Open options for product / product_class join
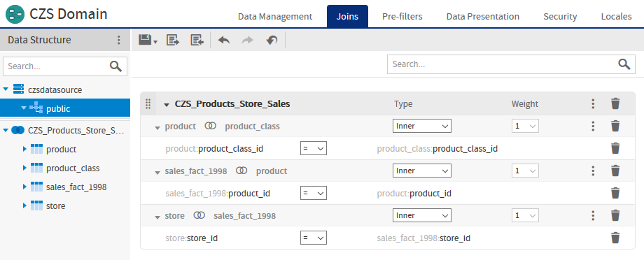The image size is (644, 260). [x=593, y=126]
